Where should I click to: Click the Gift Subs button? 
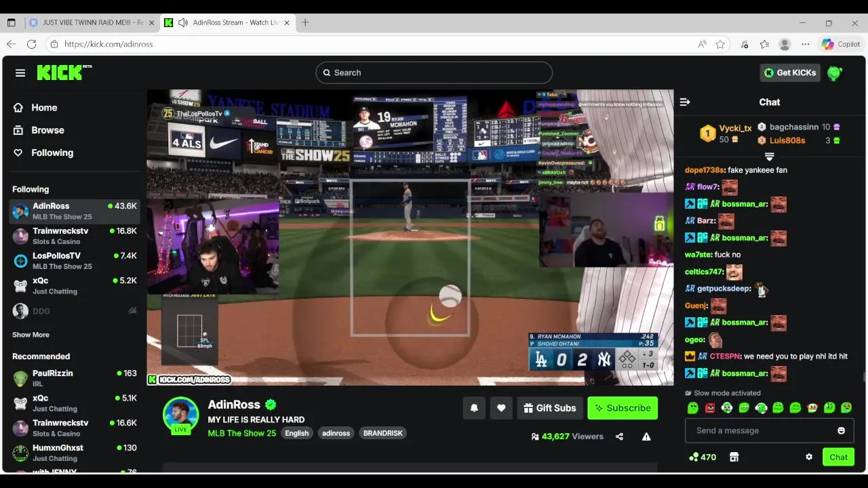pyautogui.click(x=549, y=408)
